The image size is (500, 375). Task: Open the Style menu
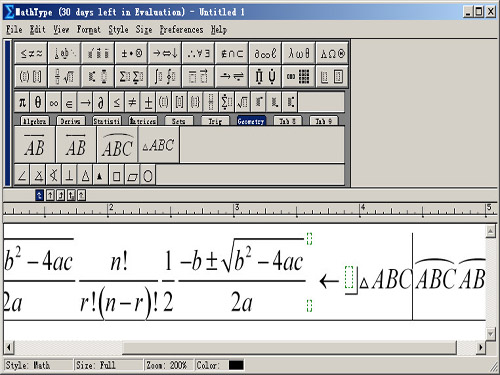(x=118, y=30)
